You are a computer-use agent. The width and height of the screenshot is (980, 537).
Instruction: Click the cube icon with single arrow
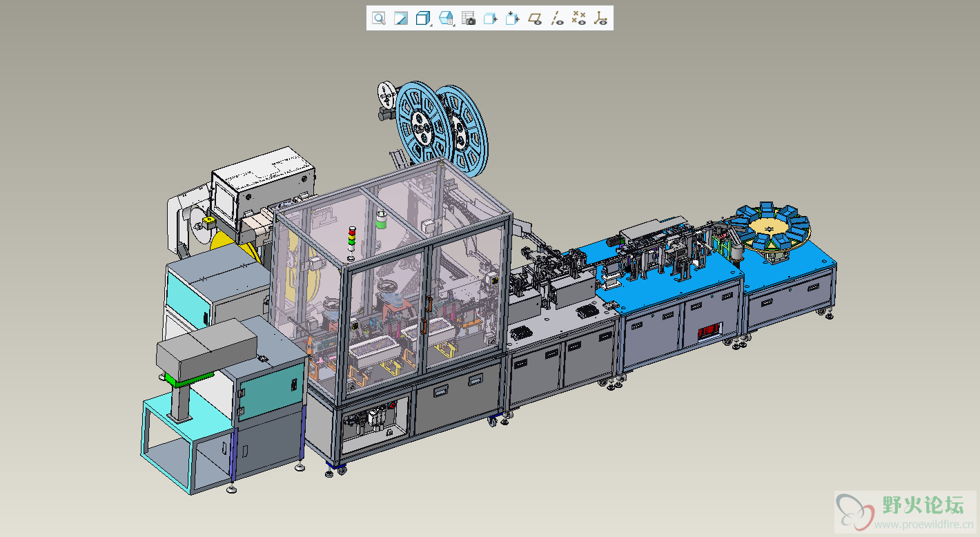[490, 19]
